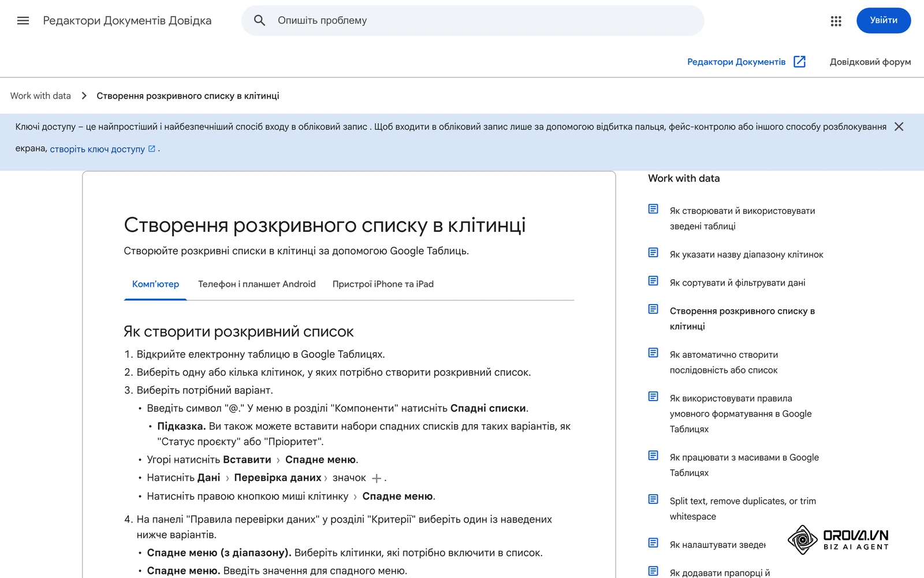Click the Редактори Документів Довідка title

127,21
